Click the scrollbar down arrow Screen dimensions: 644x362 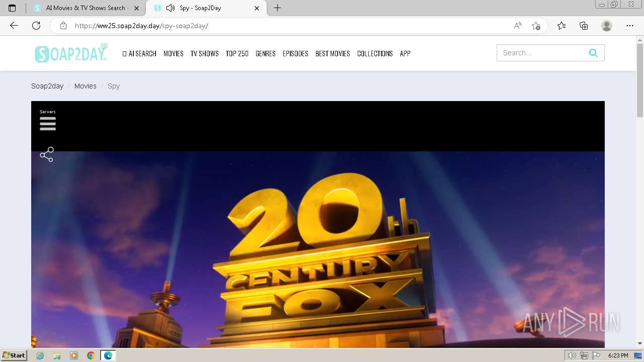click(640, 343)
